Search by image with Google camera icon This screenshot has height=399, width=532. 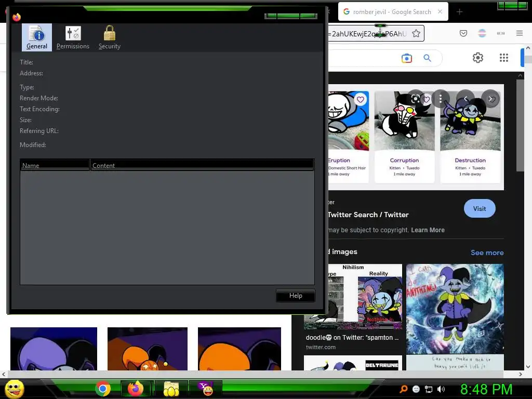pyautogui.click(x=406, y=58)
